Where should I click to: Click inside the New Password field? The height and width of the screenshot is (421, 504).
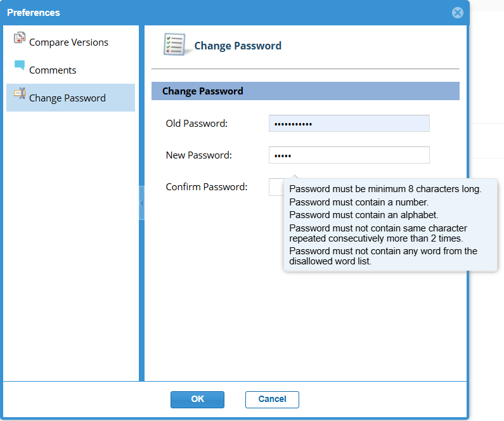pyautogui.click(x=349, y=155)
